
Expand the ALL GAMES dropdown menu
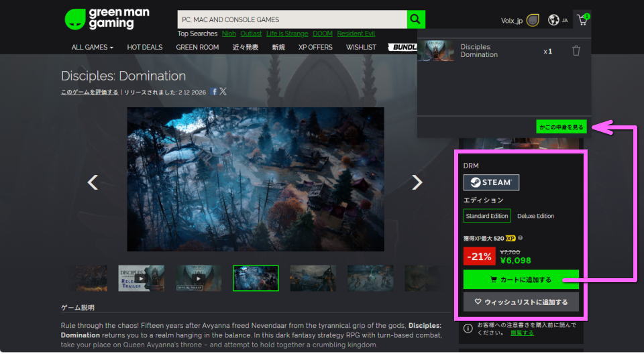[x=92, y=48]
